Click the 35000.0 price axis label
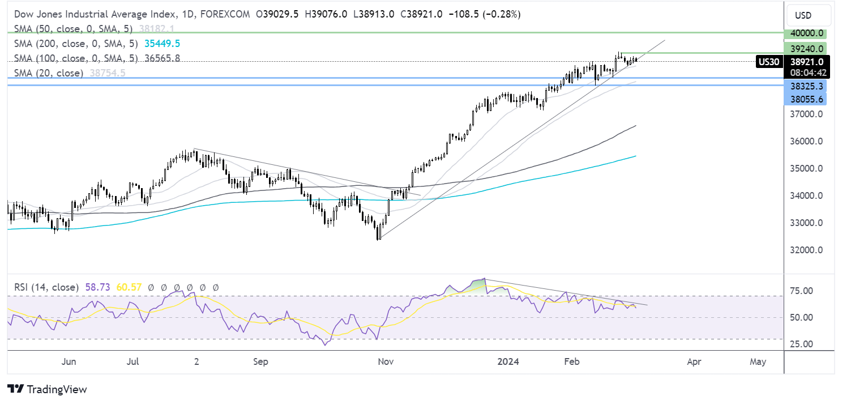The image size is (868, 400). pos(806,168)
